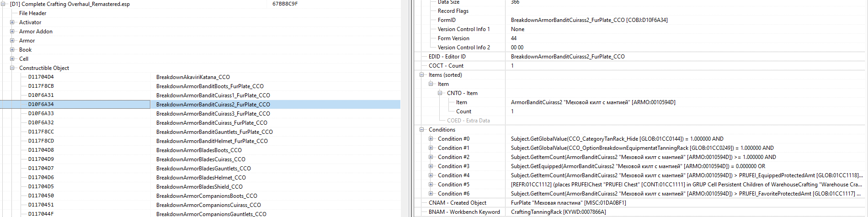
Task: Click the CraftingTanningRack keyword value
Action: (x=558, y=212)
